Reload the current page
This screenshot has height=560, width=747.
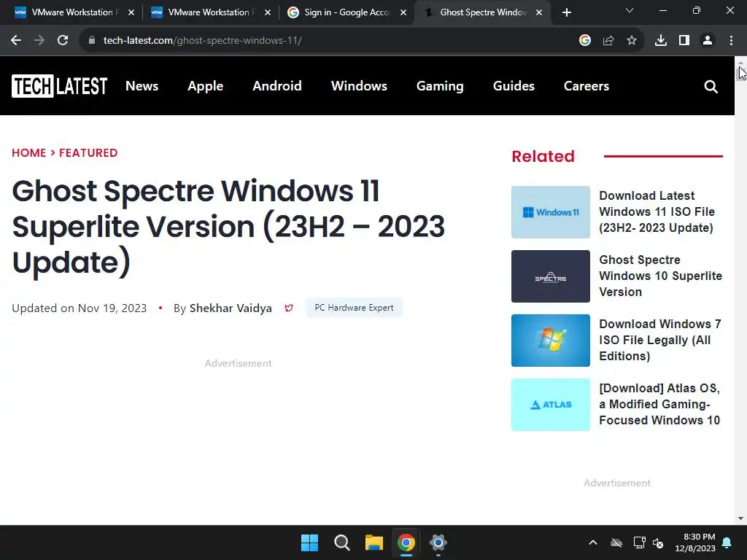point(63,41)
